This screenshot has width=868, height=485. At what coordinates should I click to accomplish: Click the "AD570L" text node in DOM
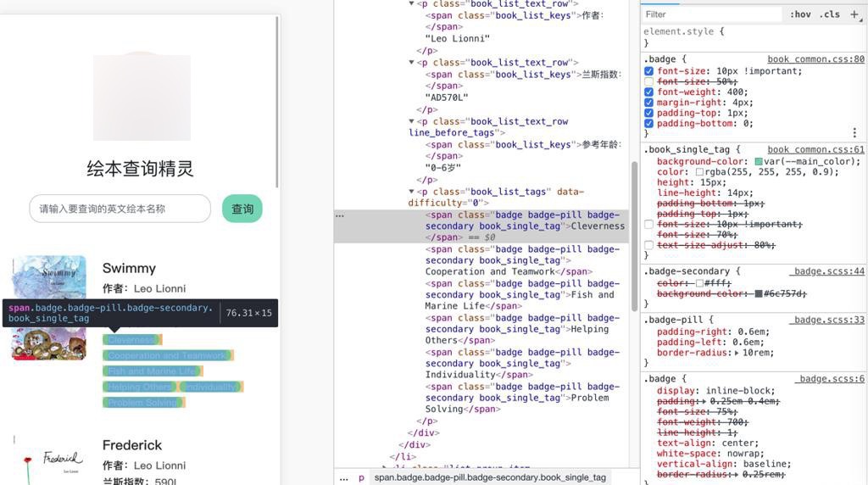tap(446, 98)
